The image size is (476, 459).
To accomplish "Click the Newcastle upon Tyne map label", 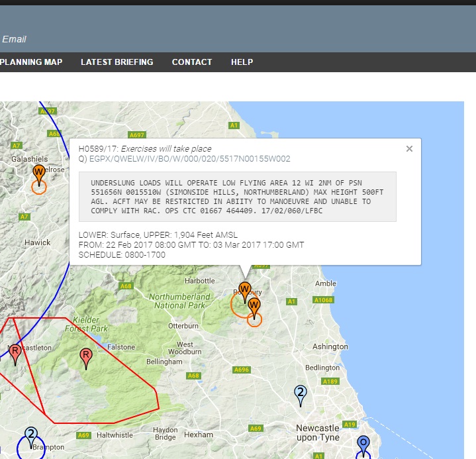I will [318, 433].
